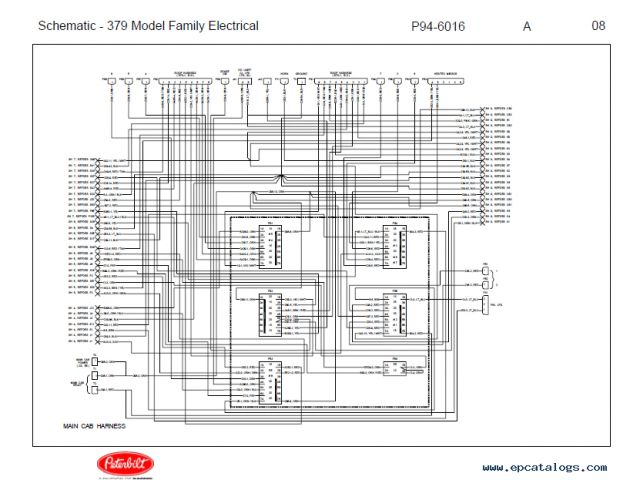640x480 pixels.
Task: Click the lower small connector at bottom left
Action: click(x=95, y=387)
